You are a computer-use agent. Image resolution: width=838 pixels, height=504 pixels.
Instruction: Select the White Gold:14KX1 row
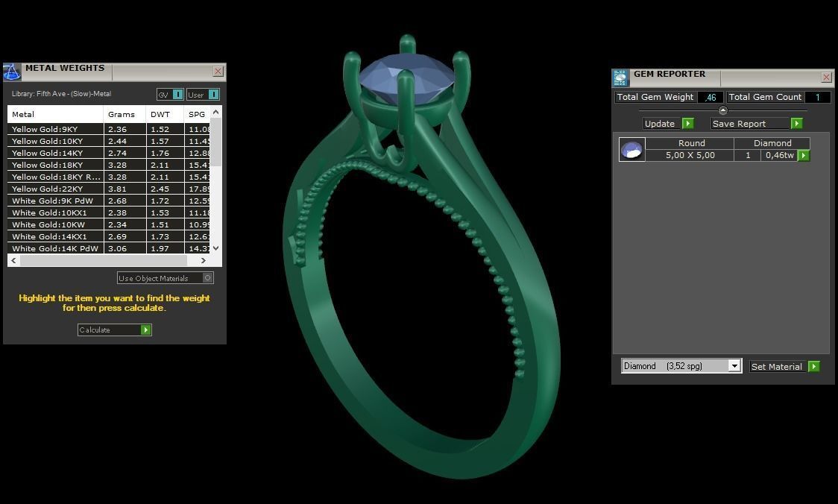point(109,236)
